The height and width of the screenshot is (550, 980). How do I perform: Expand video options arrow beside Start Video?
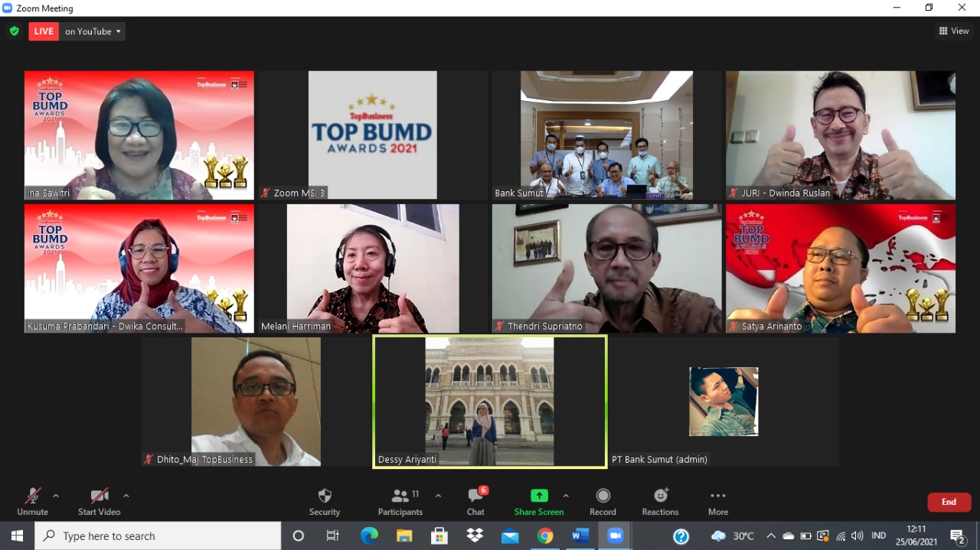126,496
